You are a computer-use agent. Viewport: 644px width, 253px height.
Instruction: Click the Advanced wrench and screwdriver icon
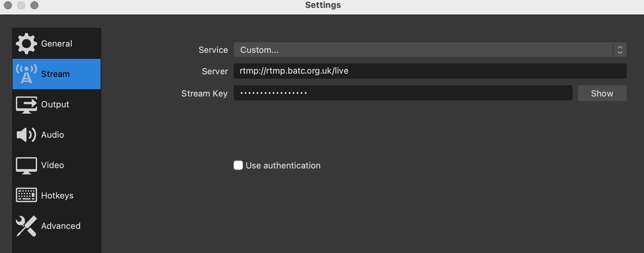[x=26, y=226]
